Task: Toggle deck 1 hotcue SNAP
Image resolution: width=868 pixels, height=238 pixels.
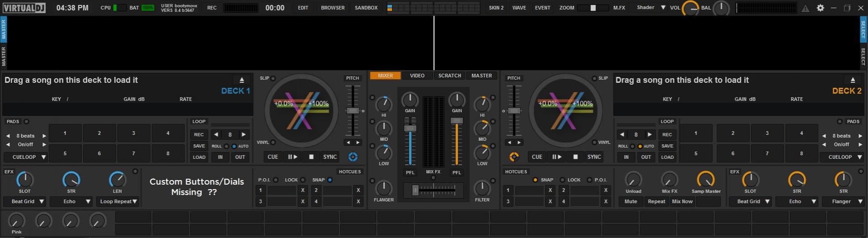Action: pos(330,180)
